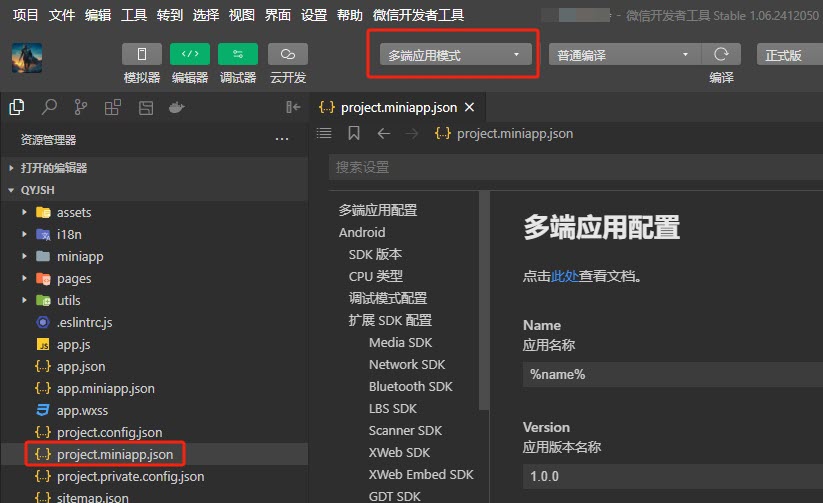Click the Version field showing 1.0.0
Image resolution: width=823 pixels, height=503 pixels.
coord(673,476)
